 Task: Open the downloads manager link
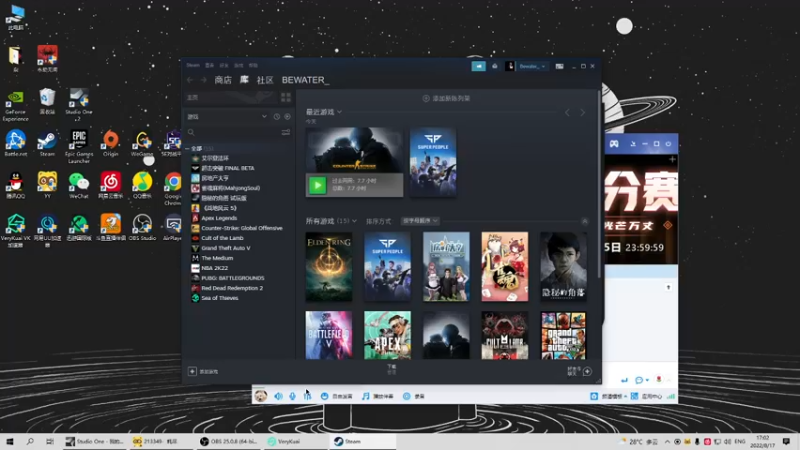391,369
